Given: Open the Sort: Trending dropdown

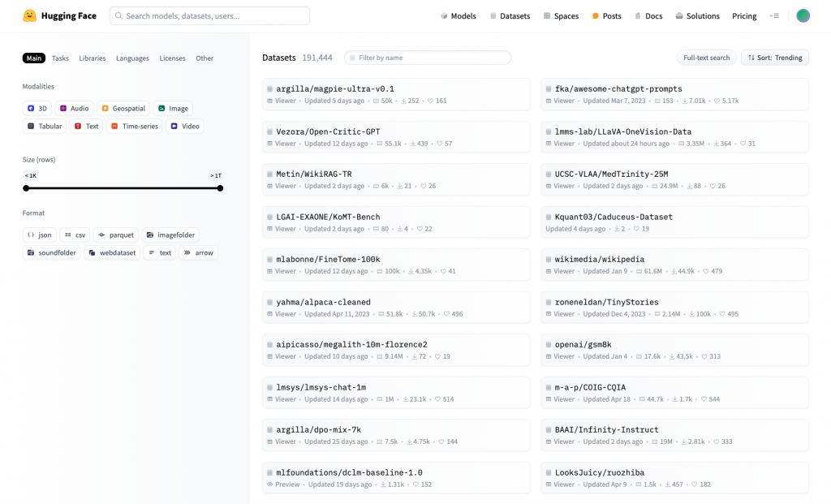Looking at the screenshot, I should 775,58.
